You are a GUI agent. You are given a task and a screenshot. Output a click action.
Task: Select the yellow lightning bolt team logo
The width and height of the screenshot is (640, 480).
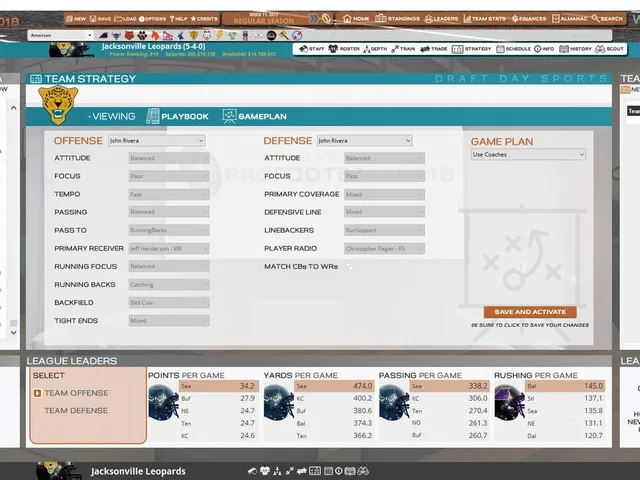220,36
